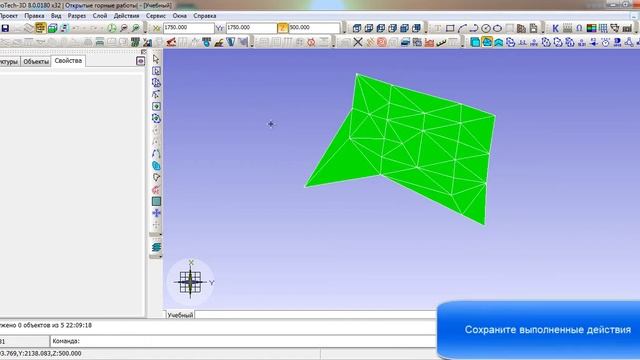
Task: Select the arc drawing tool
Action: [x=462, y=29]
